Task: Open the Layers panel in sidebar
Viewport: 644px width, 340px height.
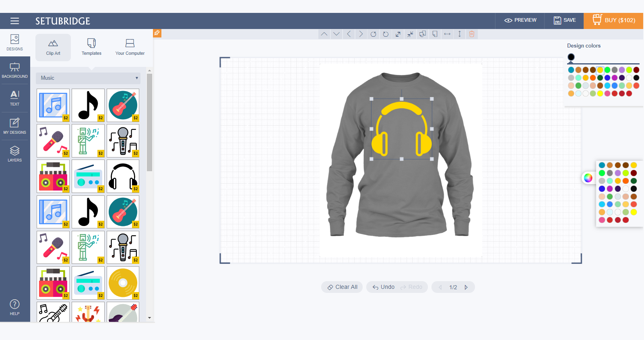Action: coord(15,154)
